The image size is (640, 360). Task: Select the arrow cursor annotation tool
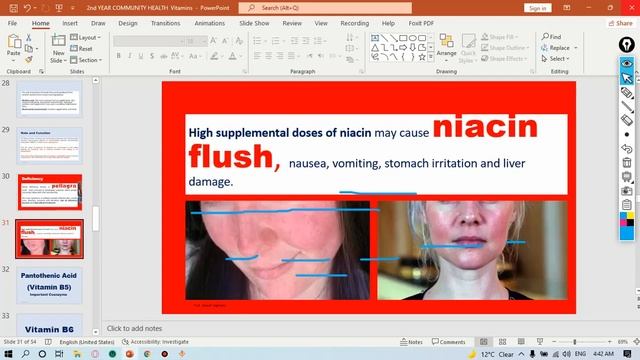point(627,78)
